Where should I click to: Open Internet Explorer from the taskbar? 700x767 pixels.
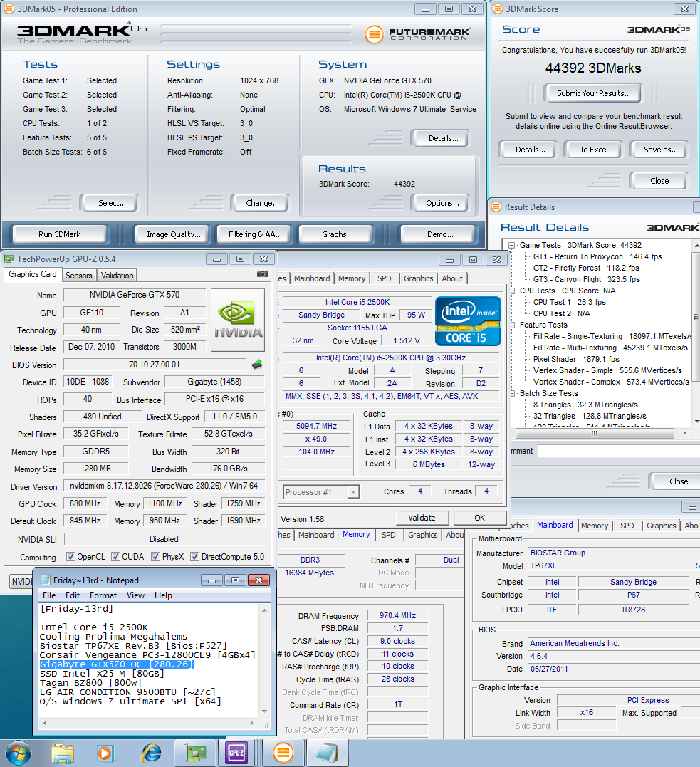151,752
